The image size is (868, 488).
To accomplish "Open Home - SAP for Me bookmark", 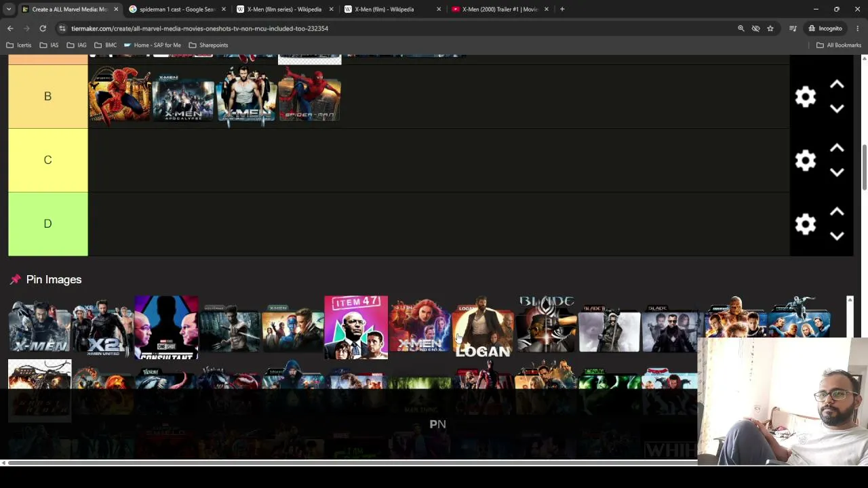I will coord(153,45).
